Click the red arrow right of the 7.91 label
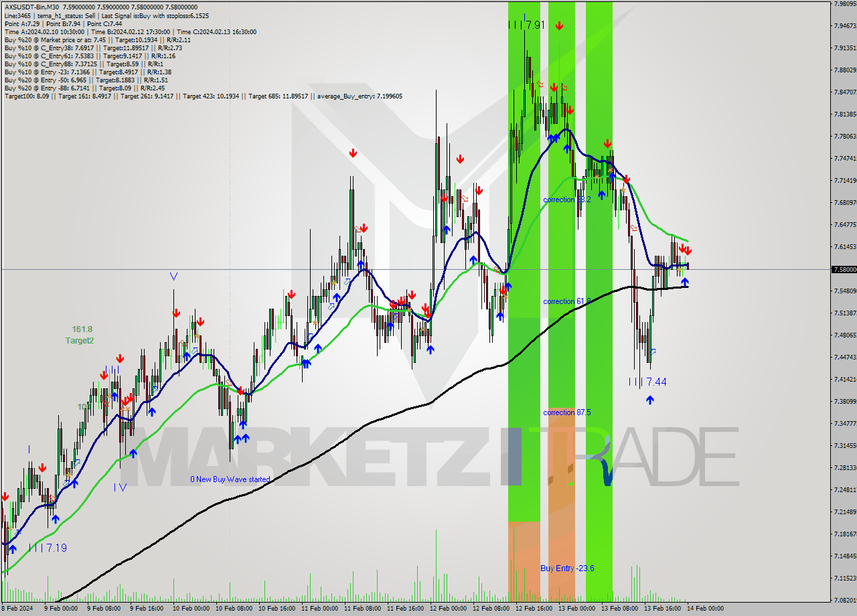Image resolution: width=857 pixels, height=616 pixels. [559, 25]
